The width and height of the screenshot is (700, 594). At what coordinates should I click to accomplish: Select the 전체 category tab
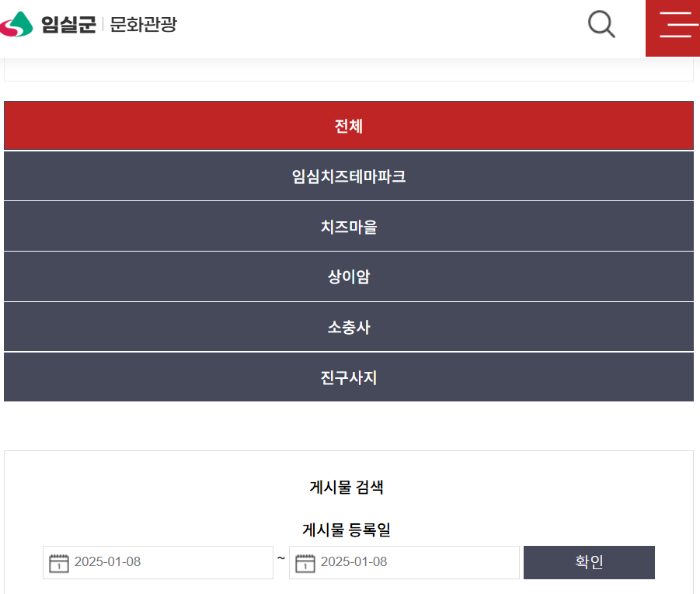(x=348, y=125)
